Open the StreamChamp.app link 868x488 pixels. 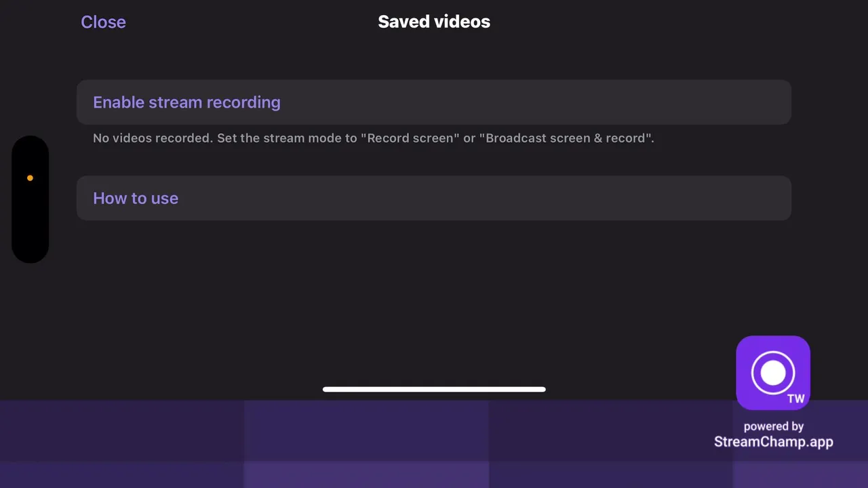(x=773, y=442)
